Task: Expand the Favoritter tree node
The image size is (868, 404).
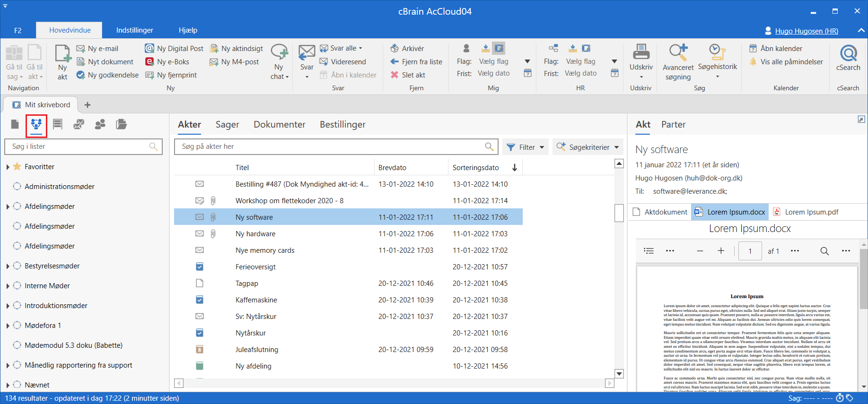Action: click(x=8, y=167)
